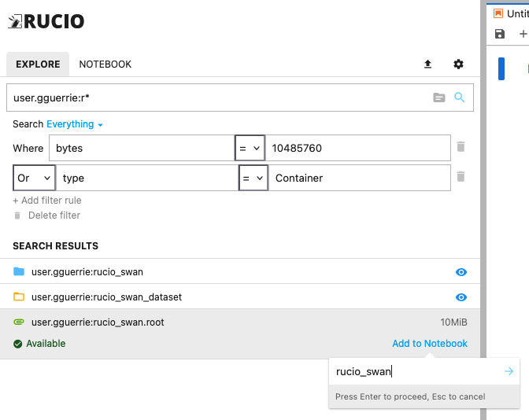
Task: Click the arrow to submit variable name
Action: tap(509, 371)
